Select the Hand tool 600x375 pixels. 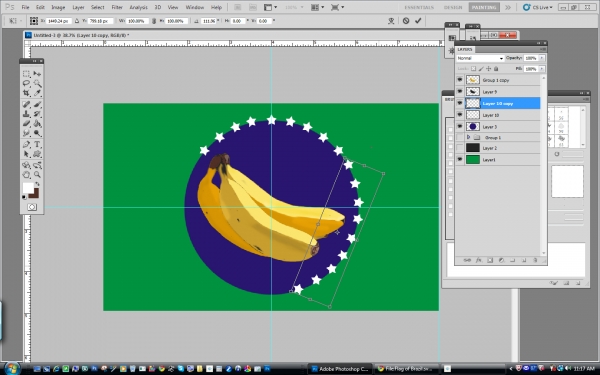click(x=26, y=175)
